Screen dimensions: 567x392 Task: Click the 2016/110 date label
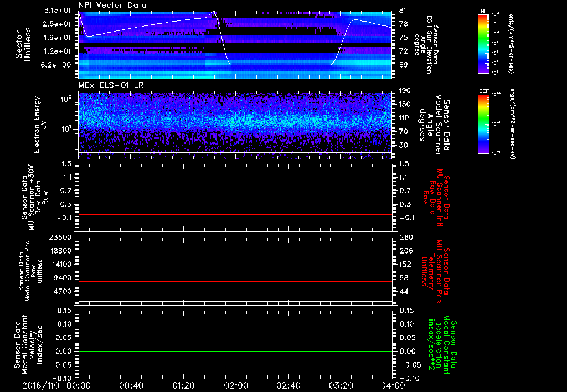click(x=40, y=385)
